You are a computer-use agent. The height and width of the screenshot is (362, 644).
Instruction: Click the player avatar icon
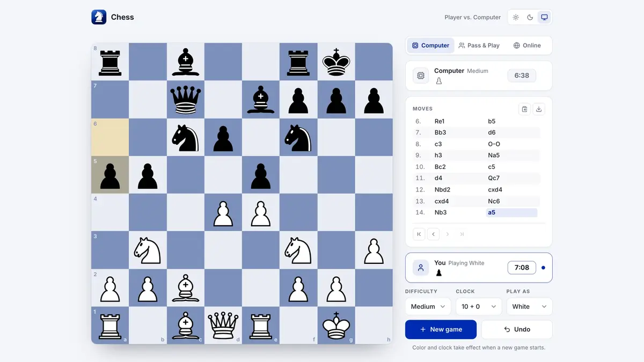click(x=421, y=268)
